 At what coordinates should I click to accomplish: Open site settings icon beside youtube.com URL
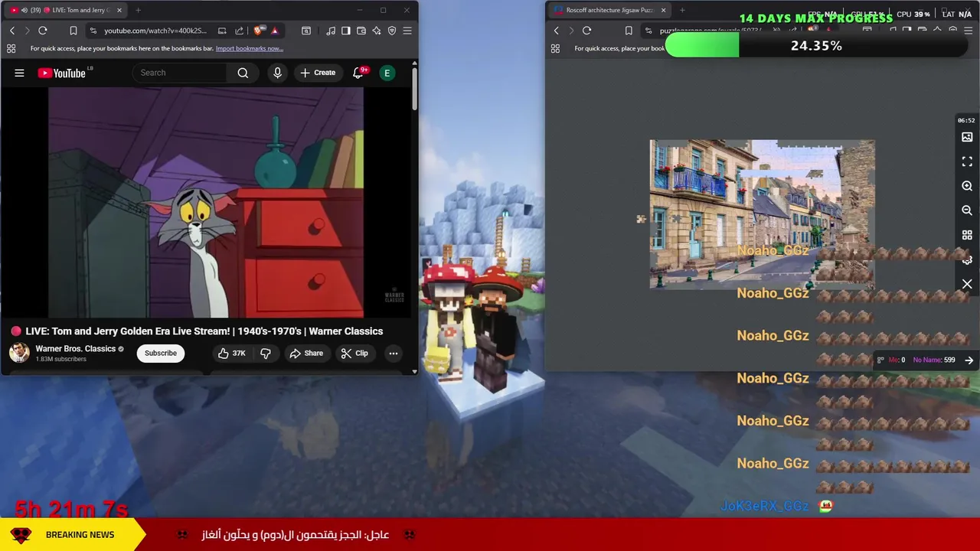click(x=93, y=31)
